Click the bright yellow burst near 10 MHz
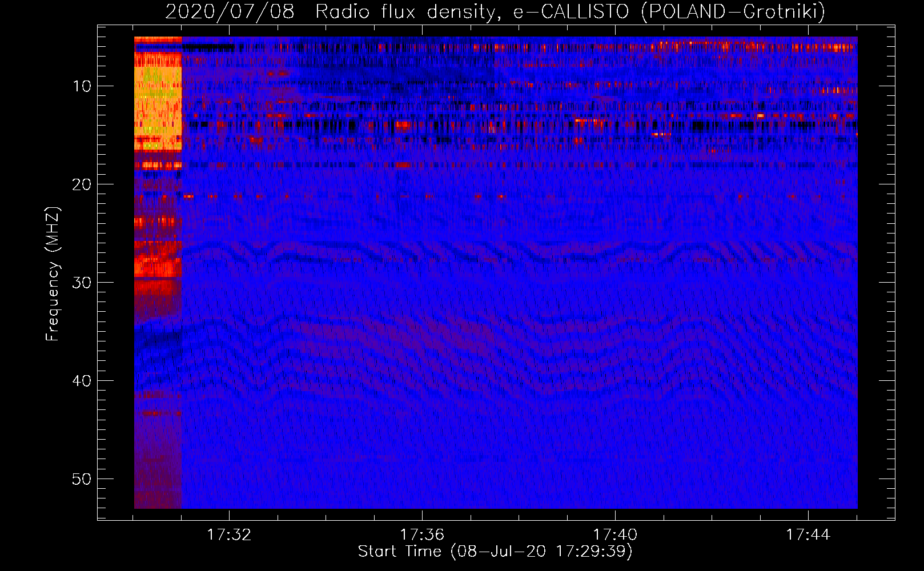The width and height of the screenshot is (924, 571). [158, 101]
